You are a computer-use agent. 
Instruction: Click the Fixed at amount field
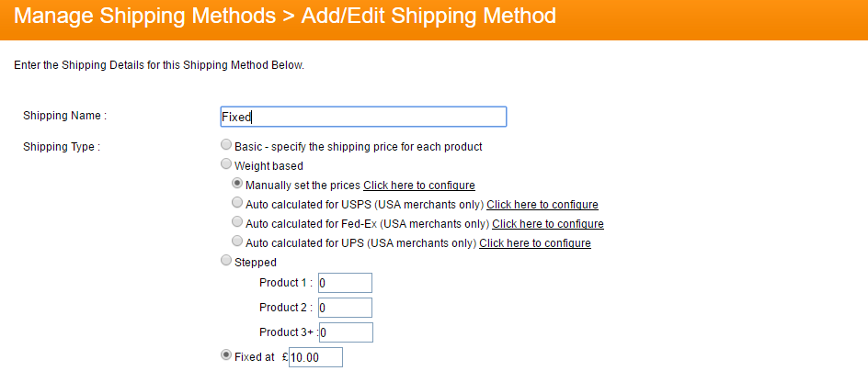(315, 357)
